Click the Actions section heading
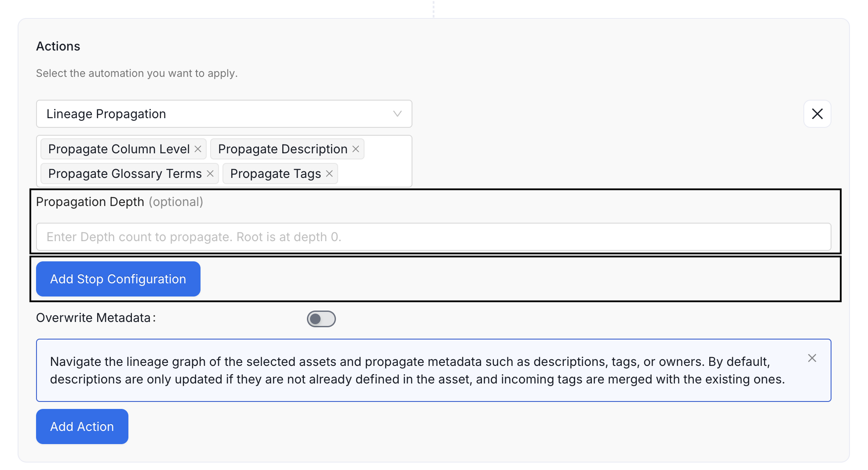This screenshot has width=868, height=470. pos(58,46)
